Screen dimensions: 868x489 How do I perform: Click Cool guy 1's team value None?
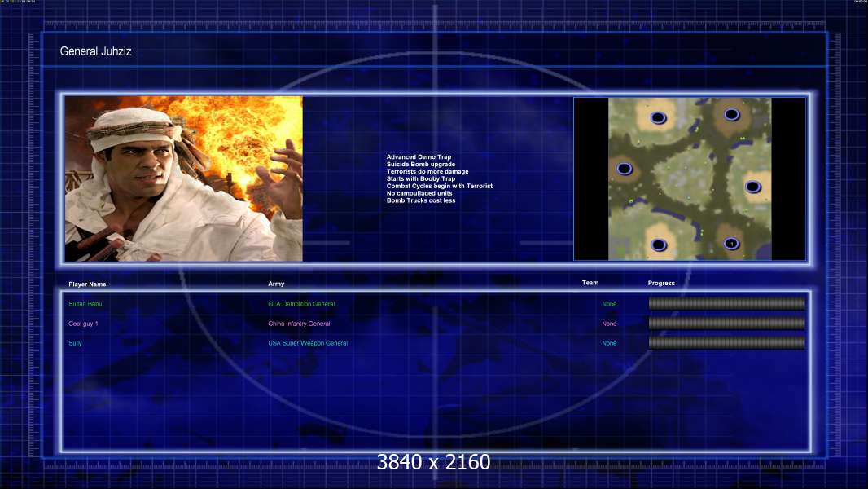click(609, 324)
